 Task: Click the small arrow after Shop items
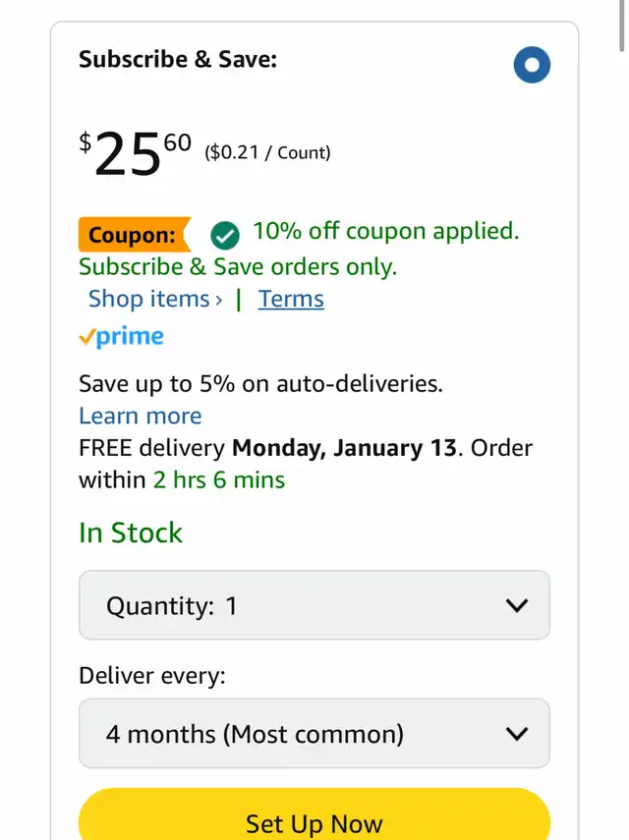point(218,300)
